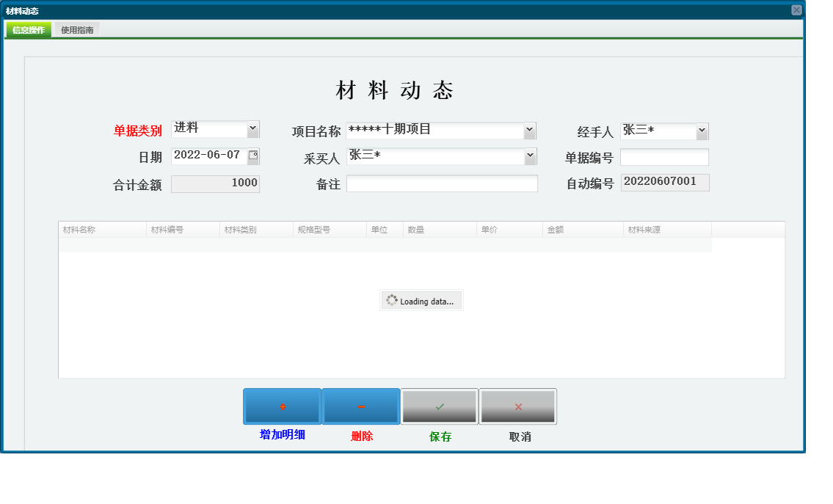Screen dimensions: 833x504
Task: Click the dropdown arrow of 单据类别
Action: point(254,129)
